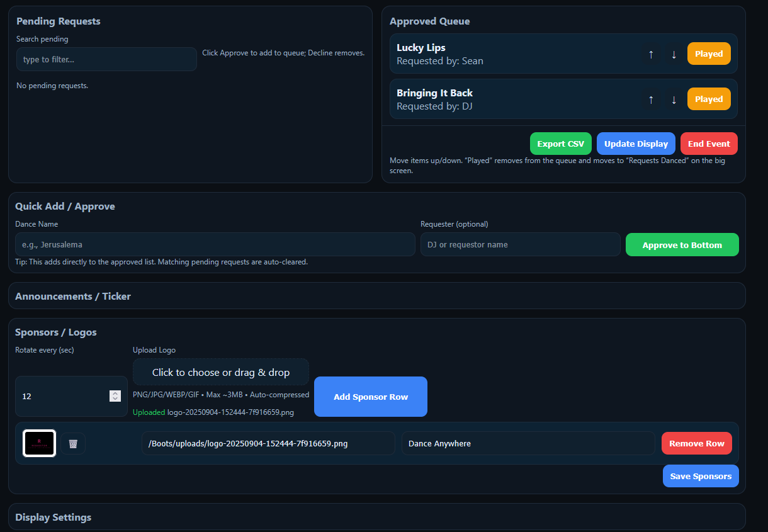Focus the Search pending filter field
Screen dimensions: 768x532
tap(106, 59)
